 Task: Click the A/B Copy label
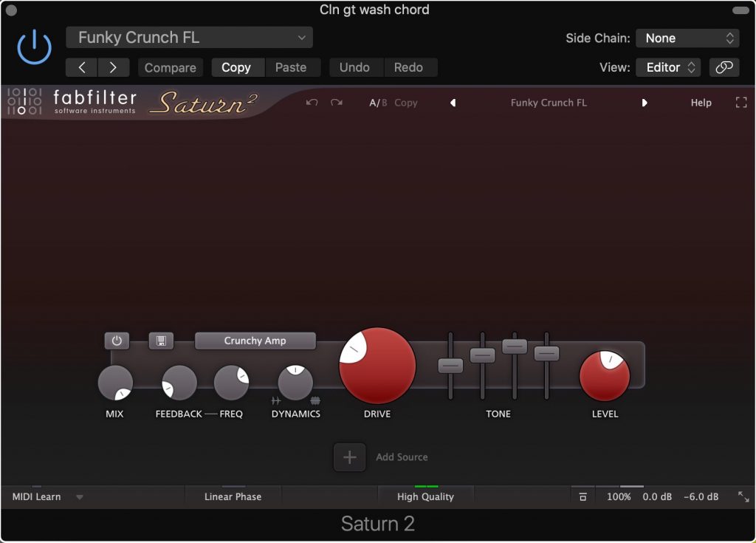406,103
